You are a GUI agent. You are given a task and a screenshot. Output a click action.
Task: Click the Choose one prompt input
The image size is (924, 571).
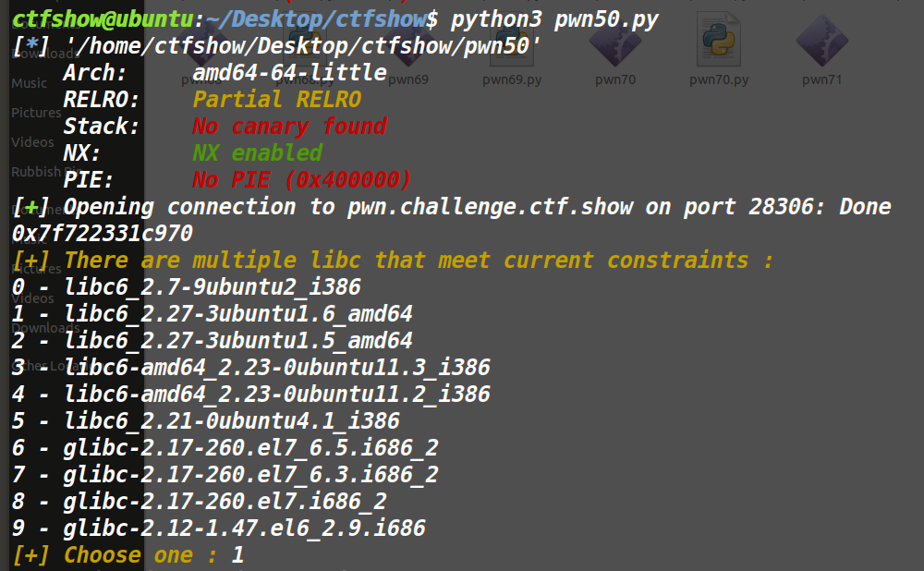pyautogui.click(x=238, y=555)
